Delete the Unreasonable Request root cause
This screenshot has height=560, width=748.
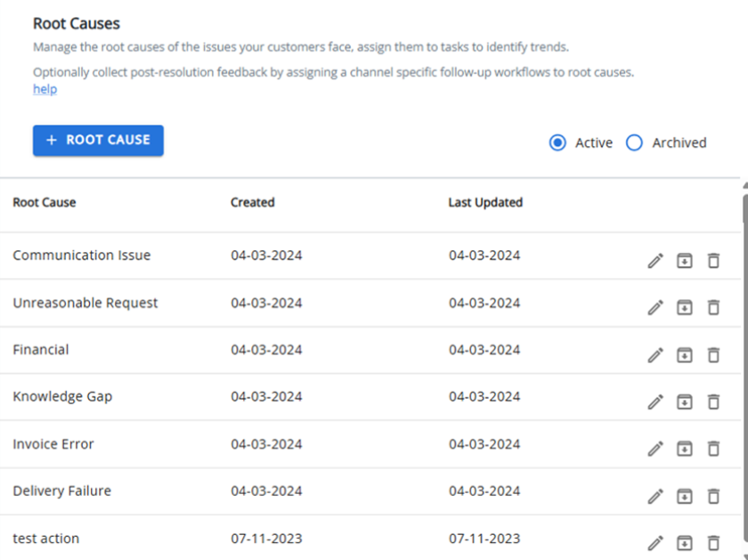713,308
